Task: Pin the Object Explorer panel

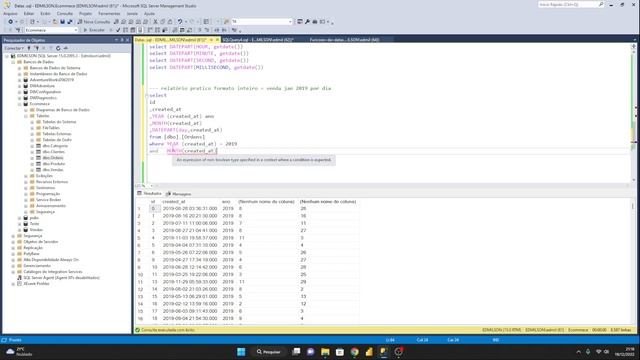Action: tap(122, 40)
